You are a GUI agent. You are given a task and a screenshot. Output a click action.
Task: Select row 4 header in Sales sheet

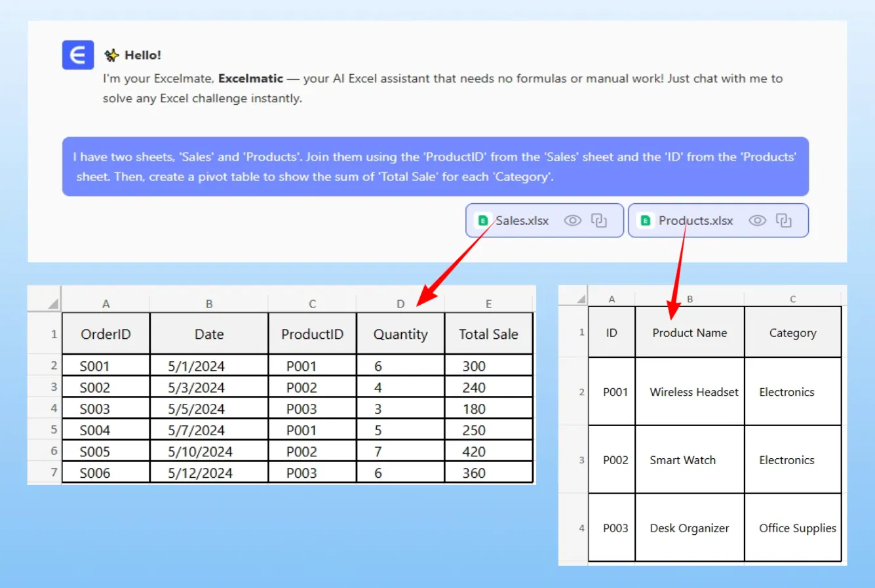[x=53, y=408]
